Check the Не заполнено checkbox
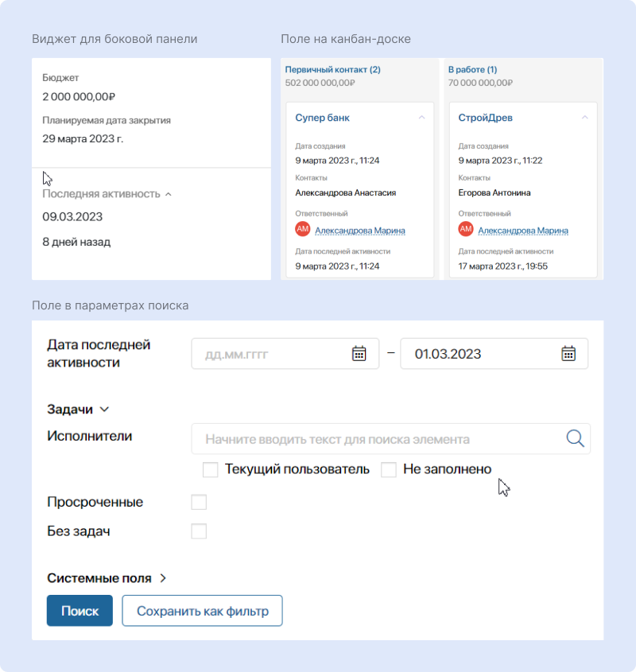The height and width of the screenshot is (672, 636). pos(389,470)
